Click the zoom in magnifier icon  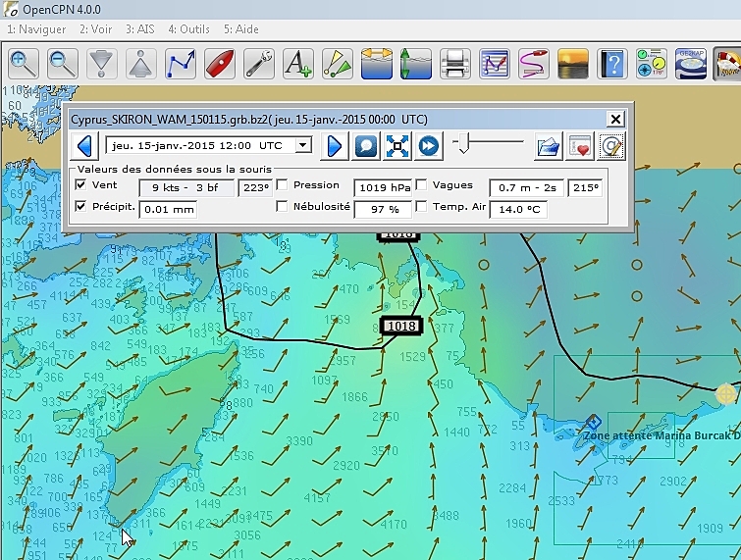click(x=24, y=64)
